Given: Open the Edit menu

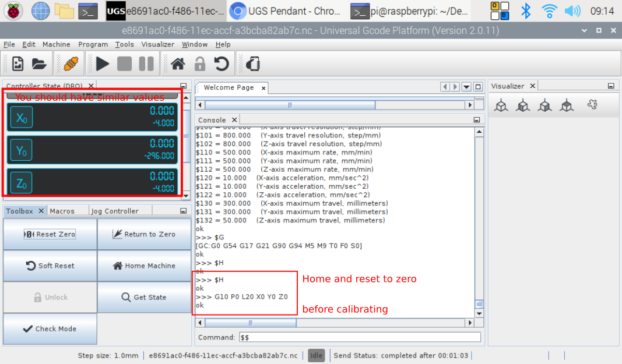Looking at the screenshot, I should click(29, 44).
